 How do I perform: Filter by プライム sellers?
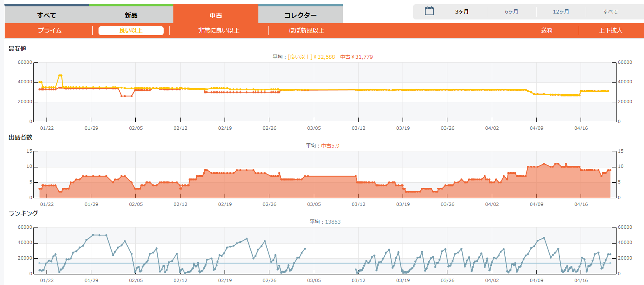coord(49,30)
